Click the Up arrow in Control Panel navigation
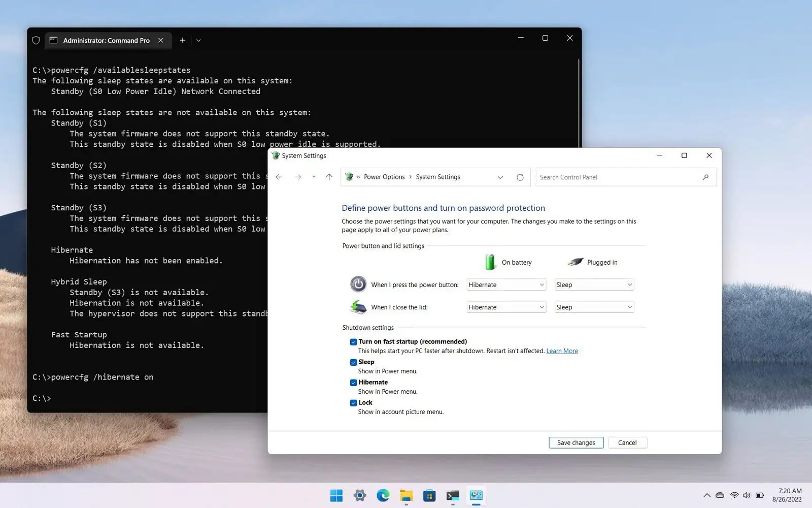Viewport: 812px width, 508px height. pyautogui.click(x=329, y=177)
